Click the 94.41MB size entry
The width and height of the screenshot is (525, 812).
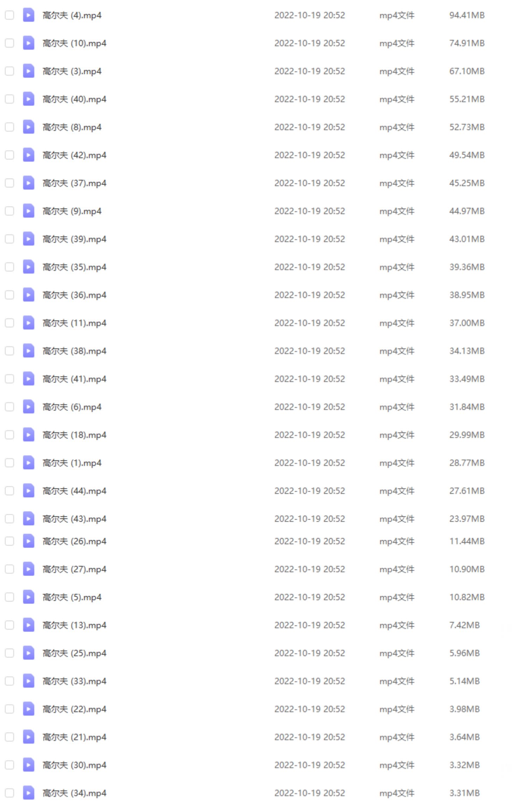click(467, 15)
